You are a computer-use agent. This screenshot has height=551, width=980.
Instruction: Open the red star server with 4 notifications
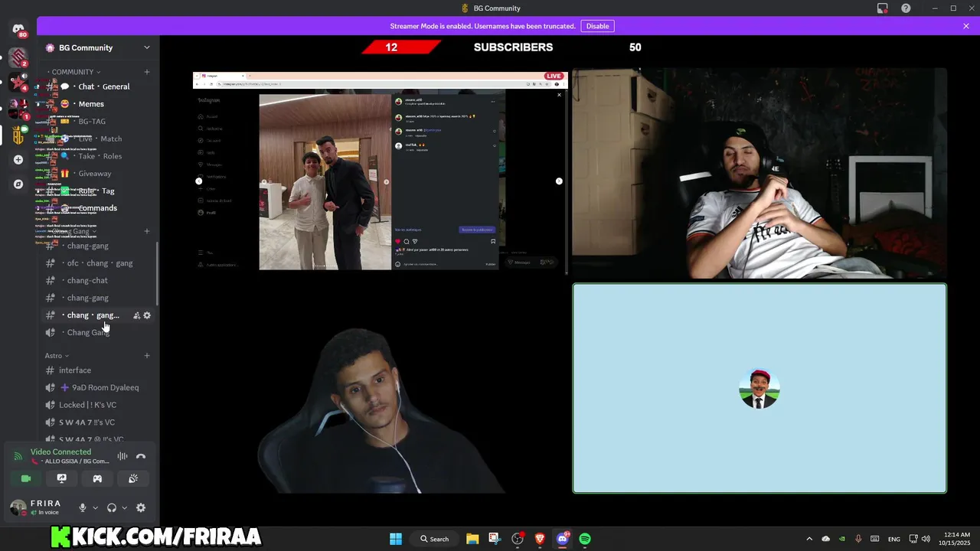pyautogui.click(x=18, y=82)
